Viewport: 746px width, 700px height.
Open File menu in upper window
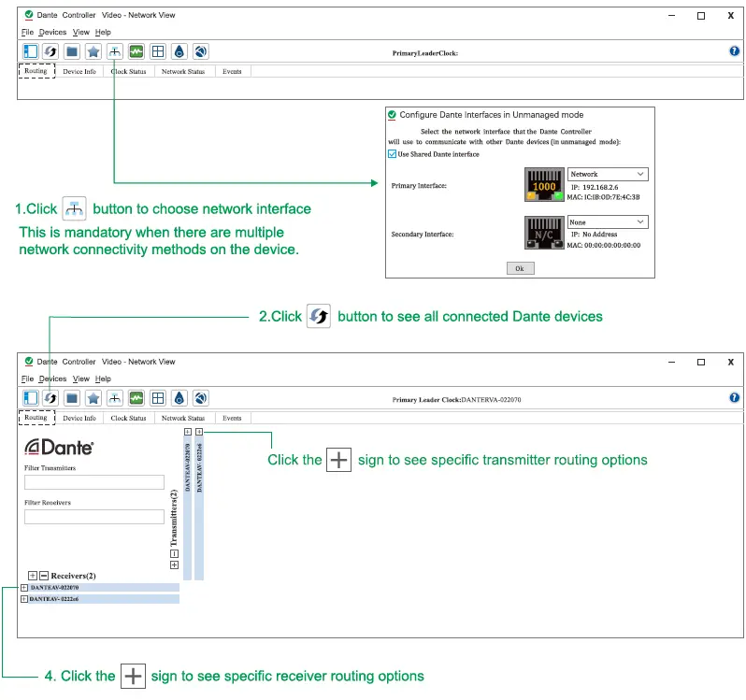28,32
